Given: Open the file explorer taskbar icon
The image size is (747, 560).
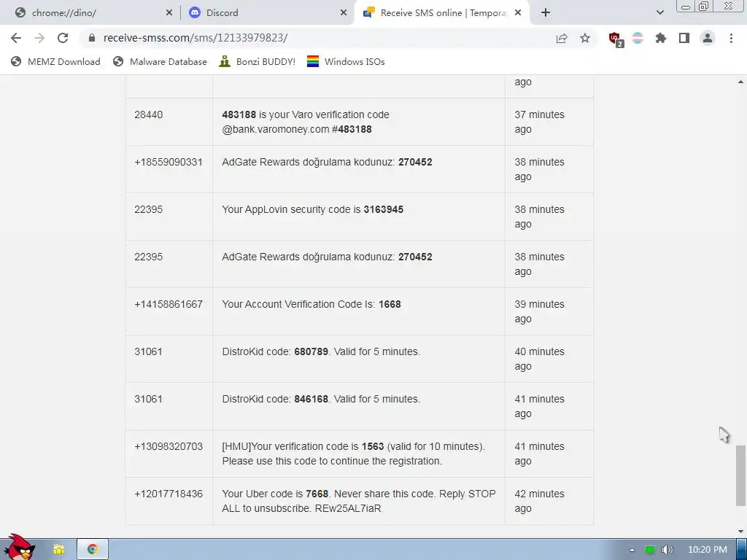Looking at the screenshot, I should (x=58, y=550).
